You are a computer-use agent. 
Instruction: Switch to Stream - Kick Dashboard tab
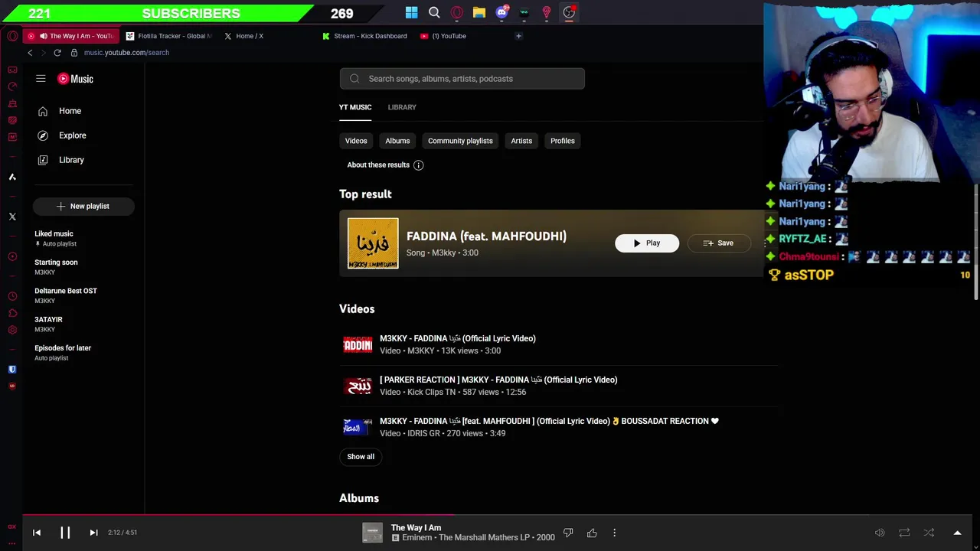(364, 36)
